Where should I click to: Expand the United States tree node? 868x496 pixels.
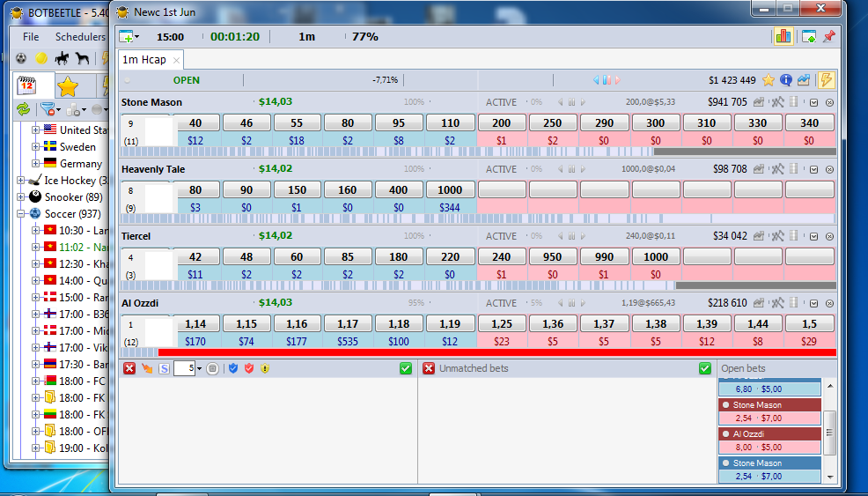pyautogui.click(x=35, y=130)
